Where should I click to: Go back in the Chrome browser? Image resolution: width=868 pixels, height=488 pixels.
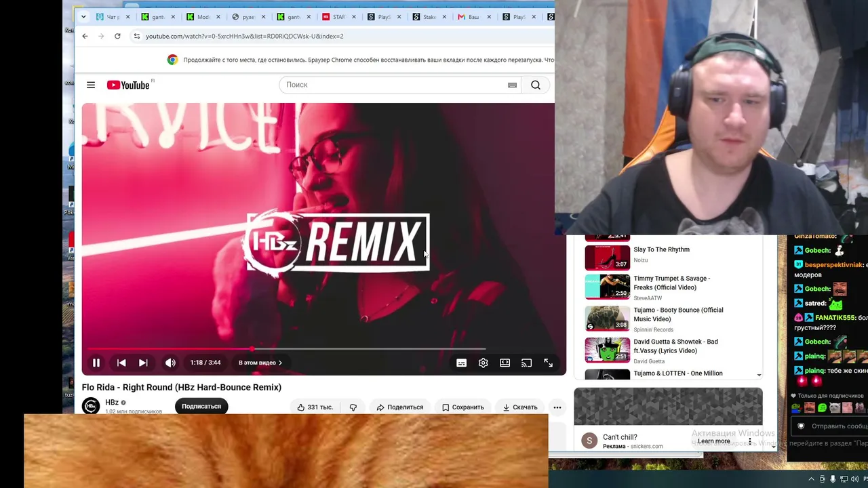85,36
